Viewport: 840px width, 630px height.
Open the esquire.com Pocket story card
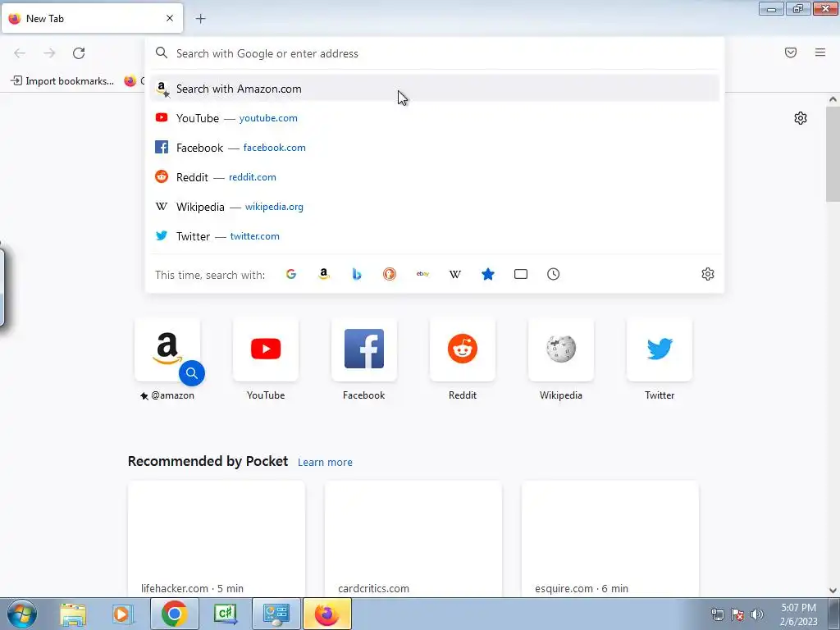coord(610,539)
